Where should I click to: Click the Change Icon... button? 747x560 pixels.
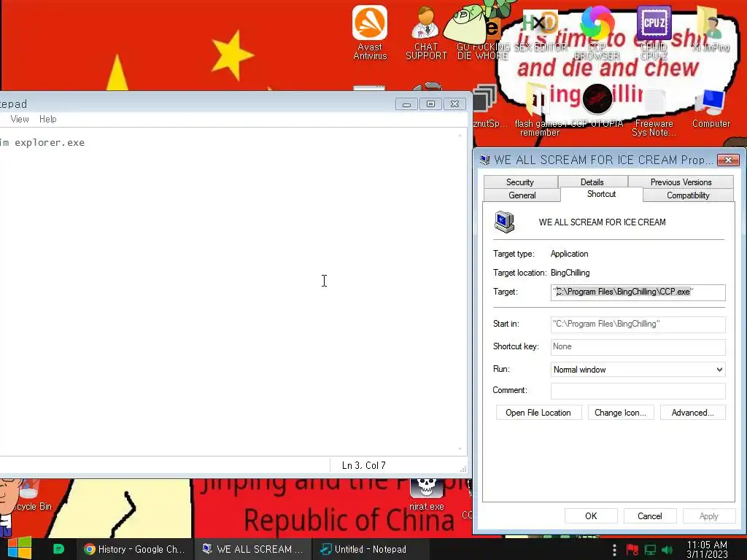tap(620, 413)
